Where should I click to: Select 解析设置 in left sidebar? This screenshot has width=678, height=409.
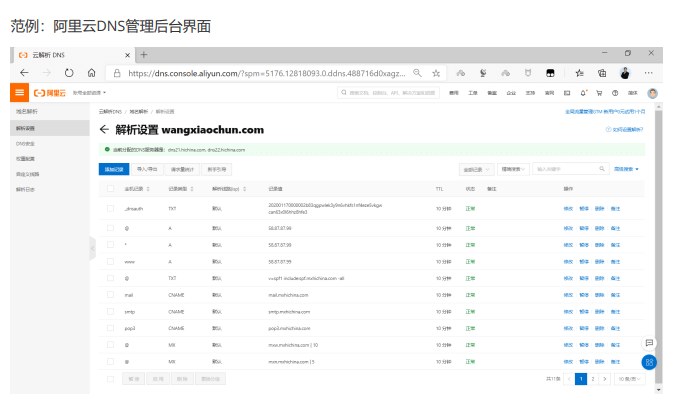50,128
